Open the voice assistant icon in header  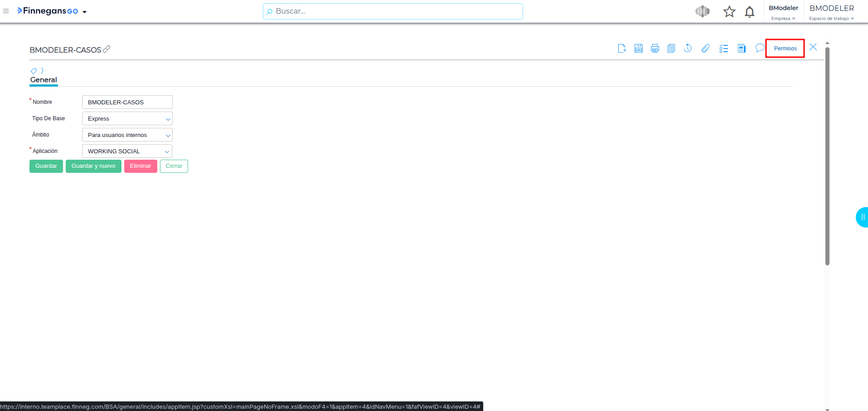pyautogui.click(x=703, y=11)
